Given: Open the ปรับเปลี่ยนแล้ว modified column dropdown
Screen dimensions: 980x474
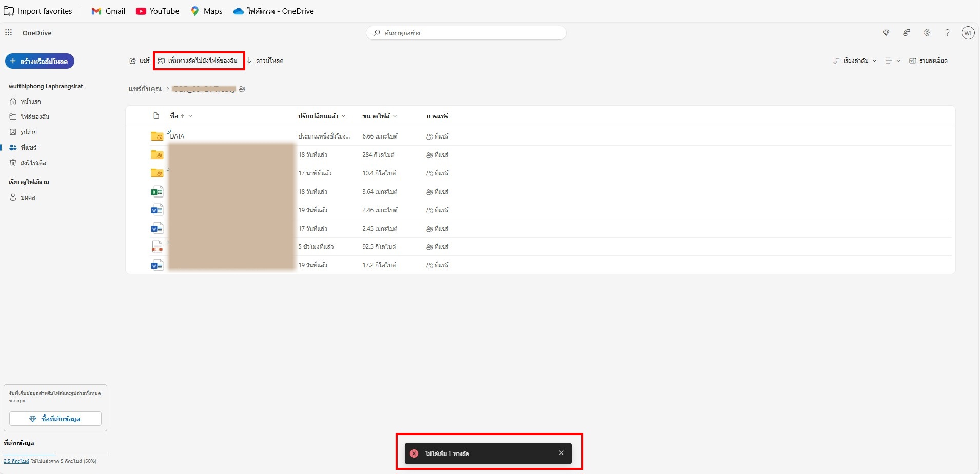Looking at the screenshot, I should (x=322, y=116).
